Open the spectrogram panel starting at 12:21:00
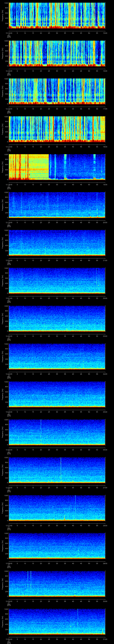The width and height of the screenshot is (114, 644). click(x=57, y=280)
